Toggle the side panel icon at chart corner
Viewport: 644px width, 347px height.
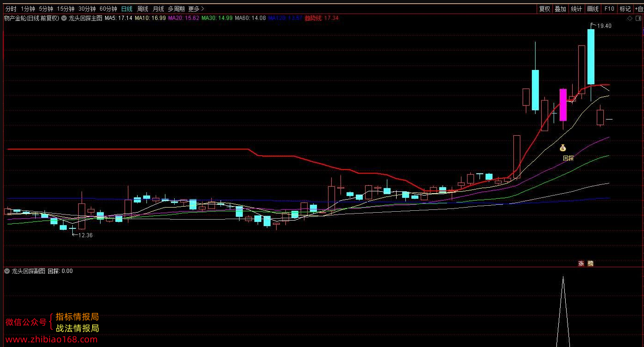click(638, 19)
